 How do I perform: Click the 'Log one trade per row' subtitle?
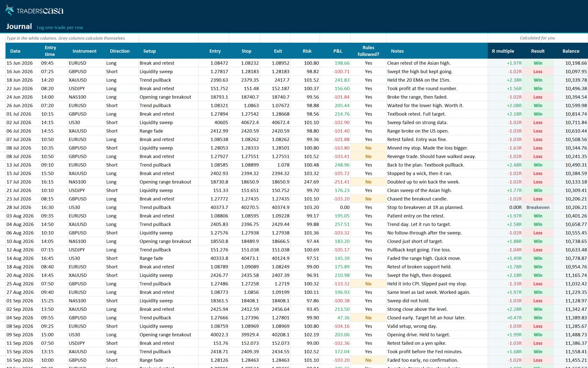point(60,27)
